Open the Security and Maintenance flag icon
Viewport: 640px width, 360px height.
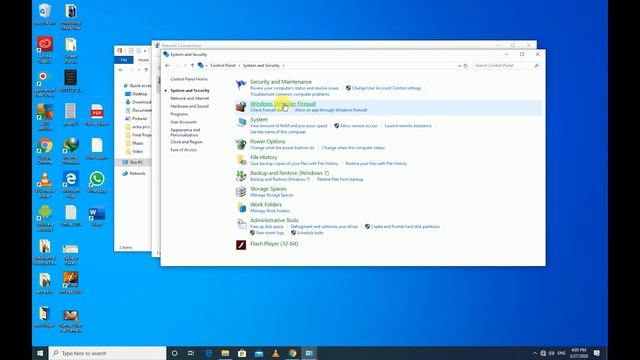[x=241, y=85]
